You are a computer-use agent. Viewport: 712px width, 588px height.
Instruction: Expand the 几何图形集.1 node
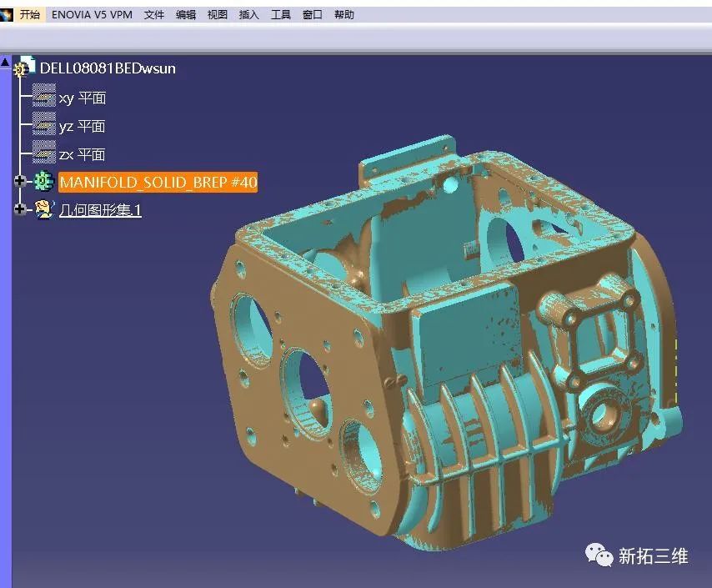pyautogui.click(x=19, y=209)
